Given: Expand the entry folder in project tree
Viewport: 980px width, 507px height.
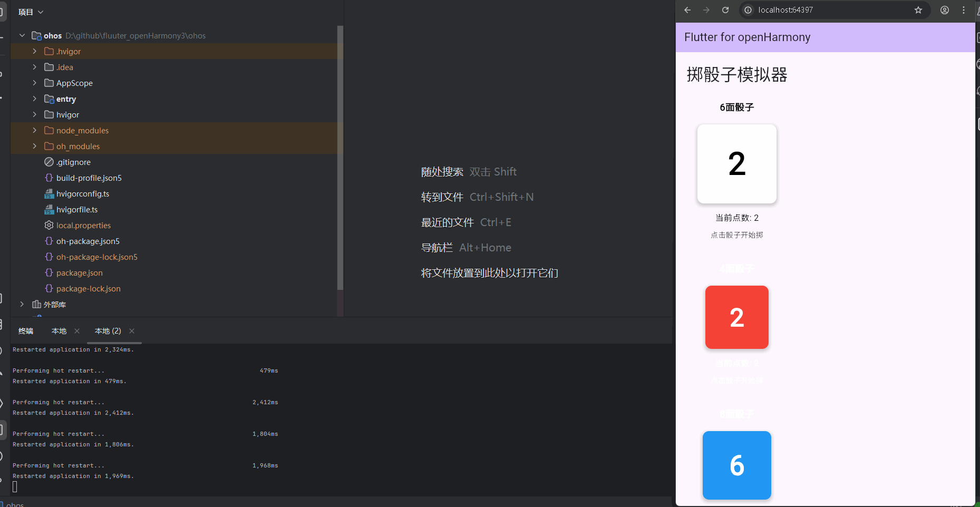Looking at the screenshot, I should [34, 99].
